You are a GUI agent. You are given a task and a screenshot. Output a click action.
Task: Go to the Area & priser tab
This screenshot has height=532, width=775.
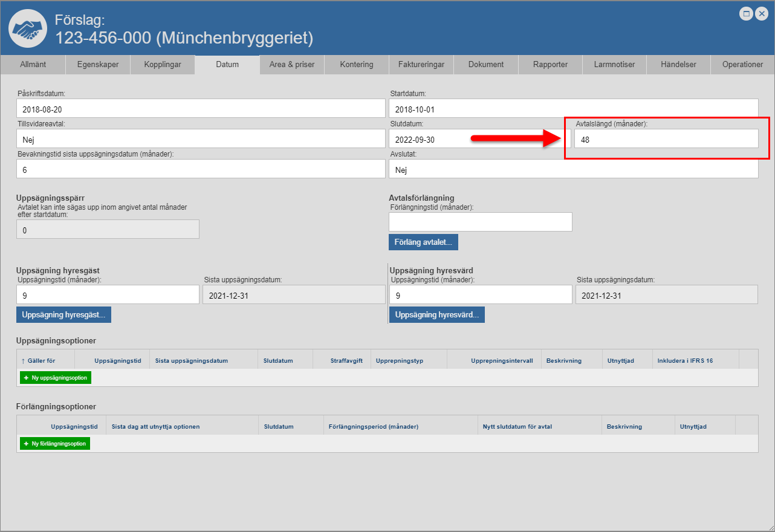click(x=292, y=65)
